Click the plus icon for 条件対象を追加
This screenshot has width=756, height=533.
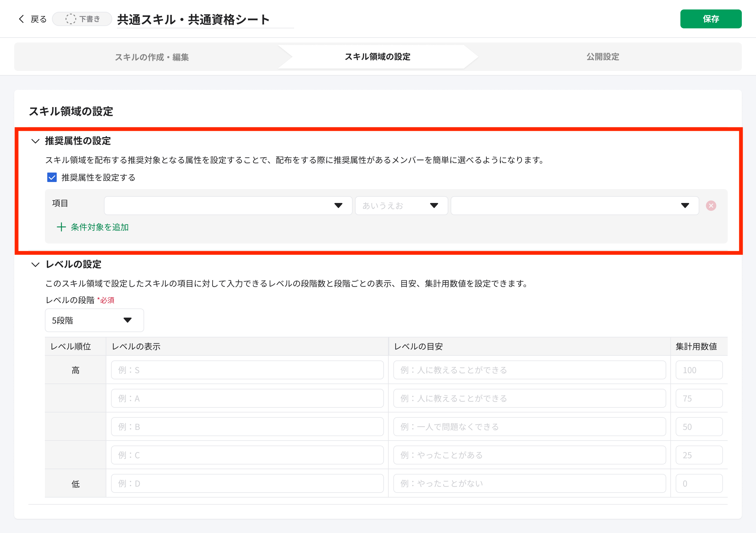[61, 227]
